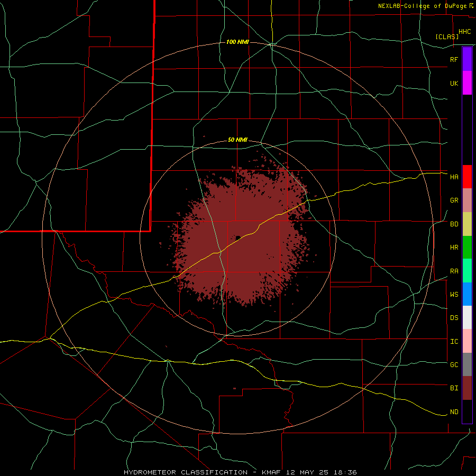This screenshot has width=476, height=476.
Task: Click the UK legend label
Action: pos(454,83)
